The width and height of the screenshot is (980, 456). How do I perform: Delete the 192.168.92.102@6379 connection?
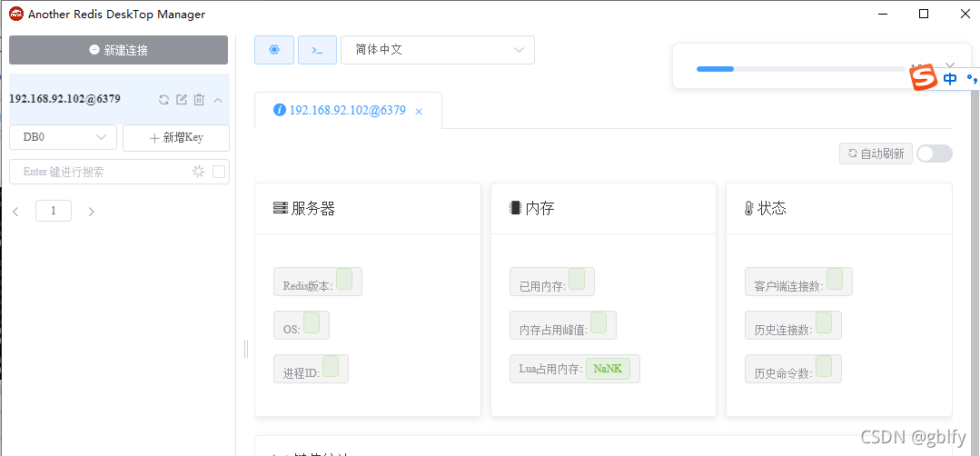point(199,99)
